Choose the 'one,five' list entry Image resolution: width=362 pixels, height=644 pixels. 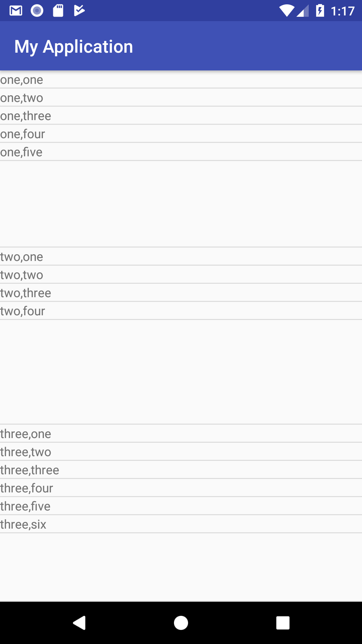tap(181, 152)
